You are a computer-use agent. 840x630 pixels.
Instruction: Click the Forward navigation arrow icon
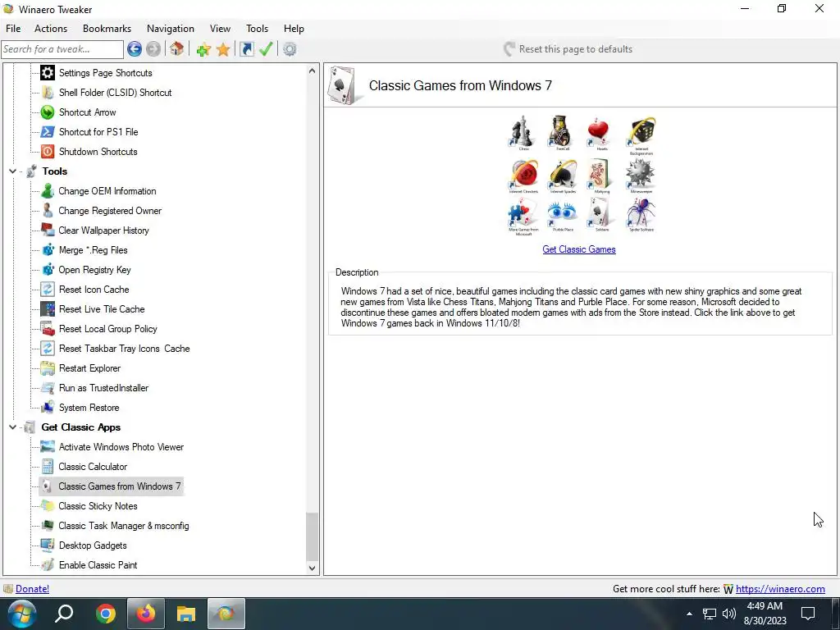[x=153, y=49]
